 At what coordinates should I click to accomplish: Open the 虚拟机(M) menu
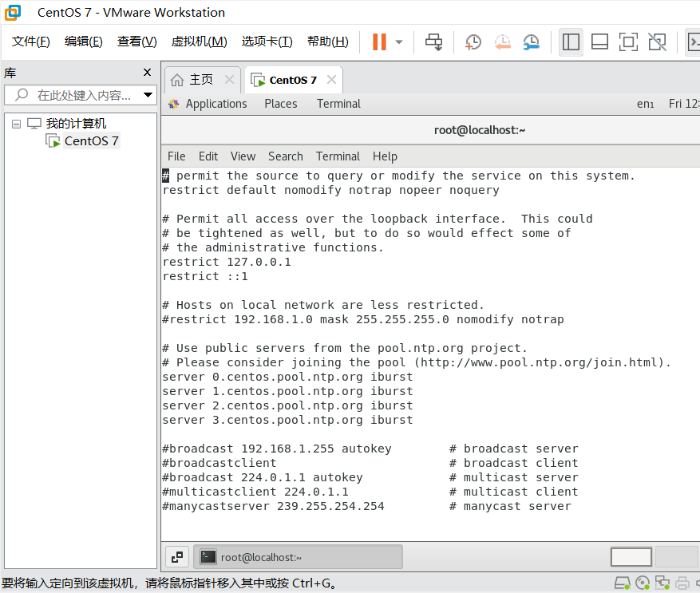click(x=199, y=42)
